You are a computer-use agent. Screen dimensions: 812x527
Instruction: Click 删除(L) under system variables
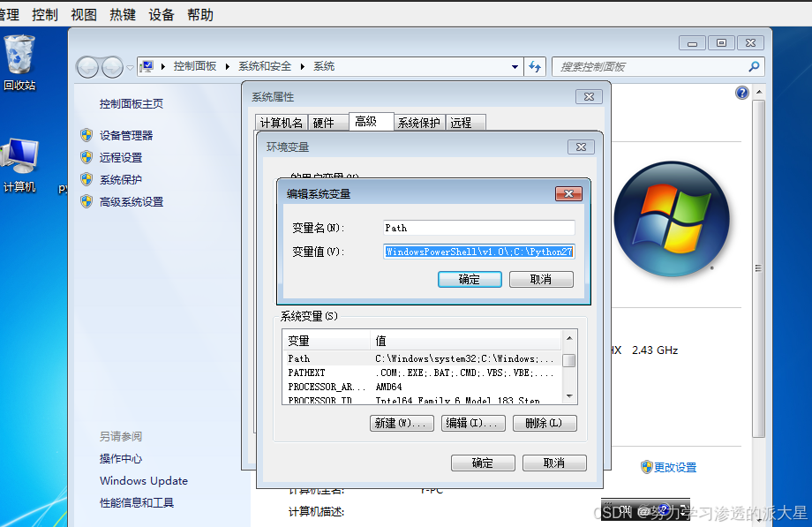pos(545,423)
